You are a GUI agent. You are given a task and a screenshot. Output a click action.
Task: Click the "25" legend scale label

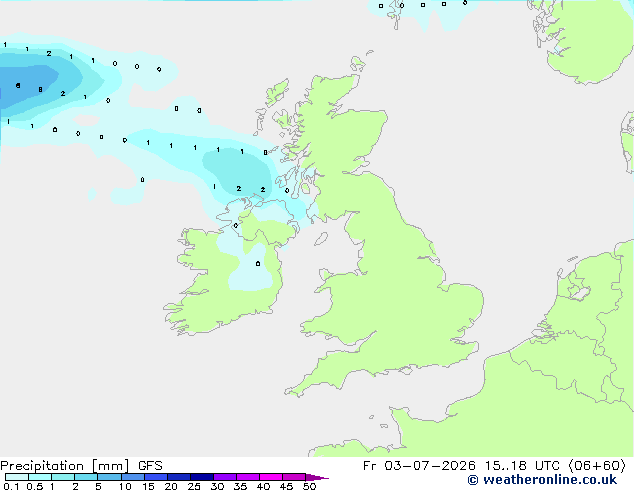tap(194, 486)
